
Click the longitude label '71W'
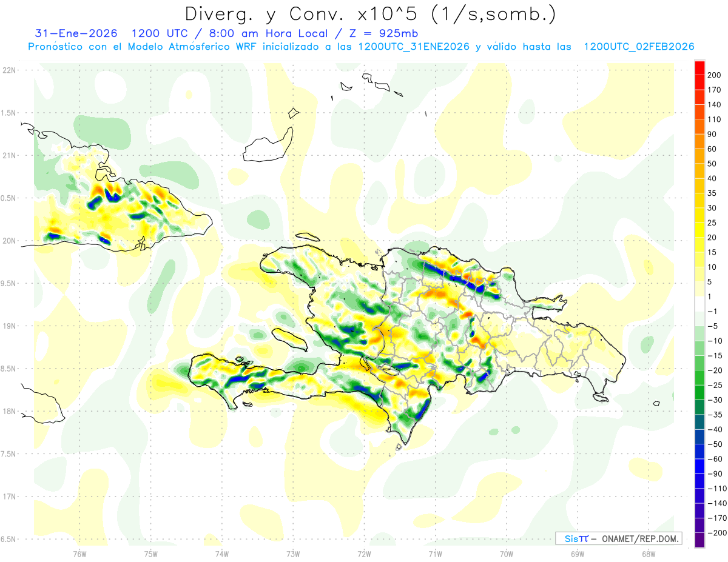tap(435, 554)
